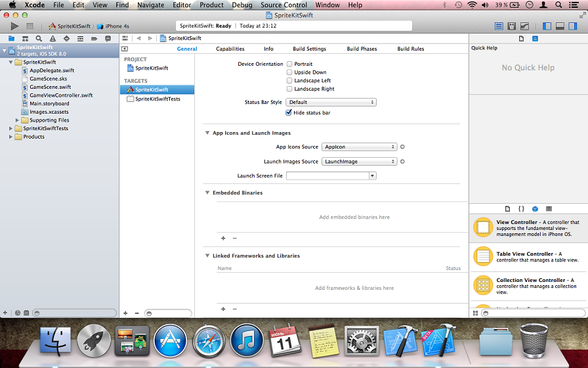Open the Breakpoint navigator
The width and height of the screenshot is (588, 368).
point(94,38)
